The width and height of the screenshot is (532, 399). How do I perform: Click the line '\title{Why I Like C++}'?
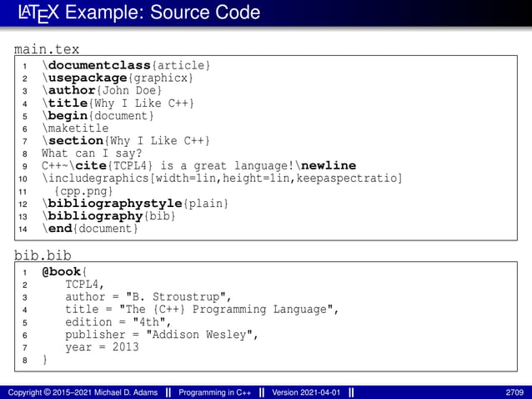point(118,103)
